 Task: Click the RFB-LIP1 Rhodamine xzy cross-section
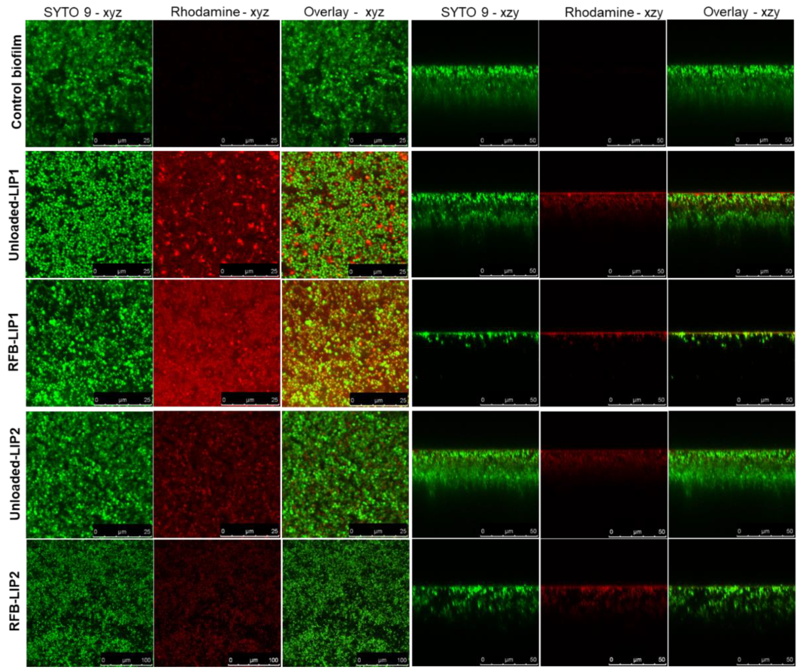click(x=603, y=343)
